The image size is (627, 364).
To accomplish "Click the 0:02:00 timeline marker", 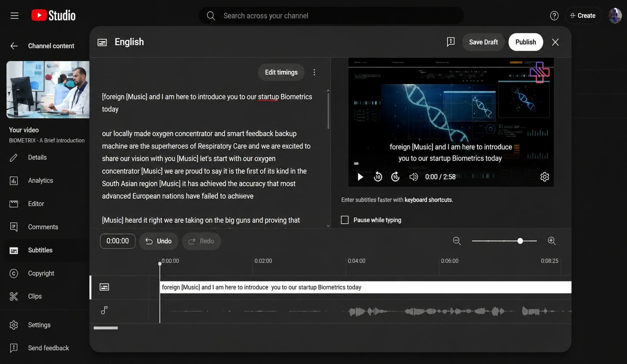I will coord(263,261).
